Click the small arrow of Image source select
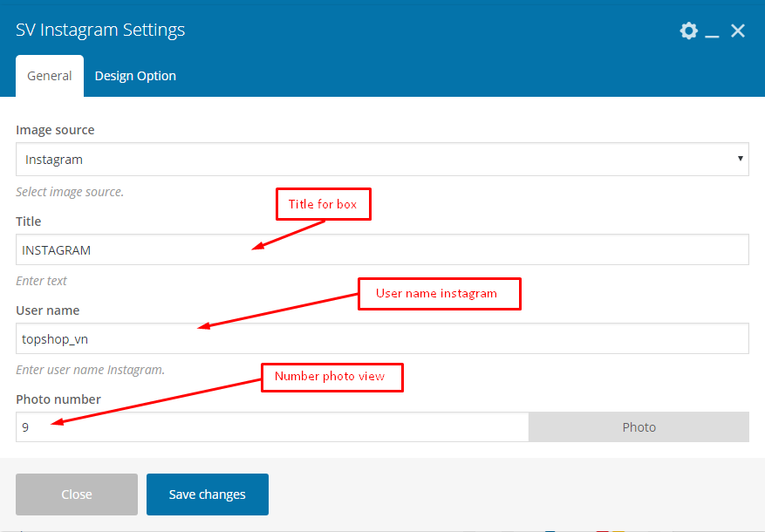765x532 pixels. point(740,159)
